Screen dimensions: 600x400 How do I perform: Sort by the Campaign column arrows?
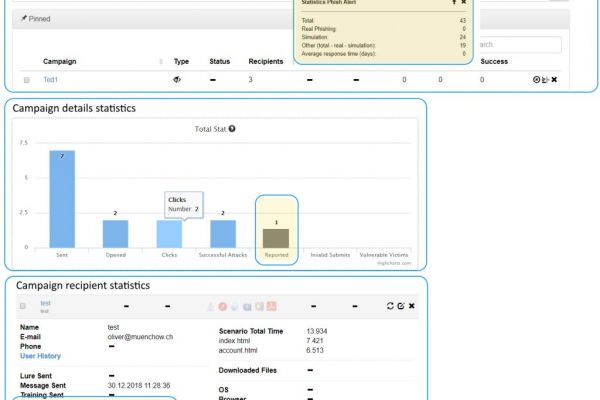(x=161, y=62)
